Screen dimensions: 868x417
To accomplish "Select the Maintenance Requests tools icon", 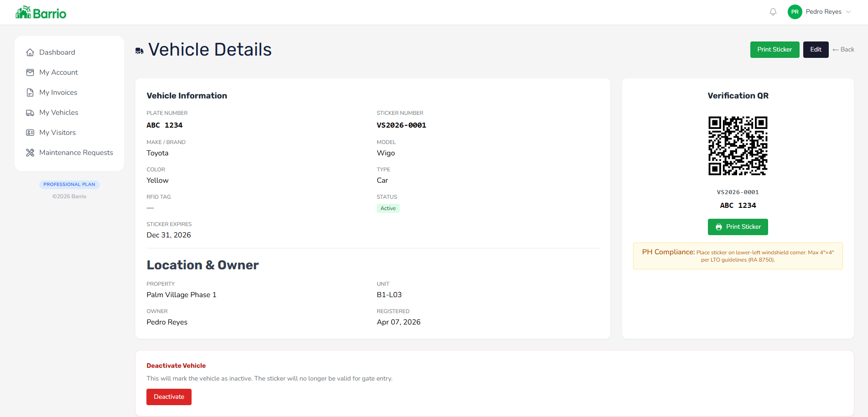I will coord(30,152).
